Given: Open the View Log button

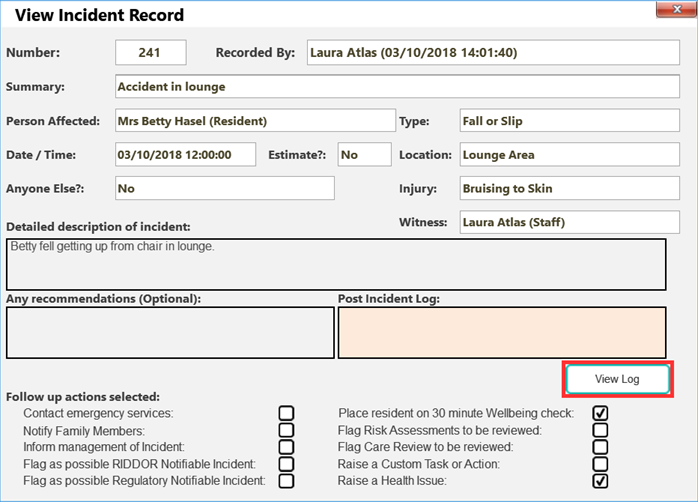Looking at the screenshot, I should coord(617,379).
